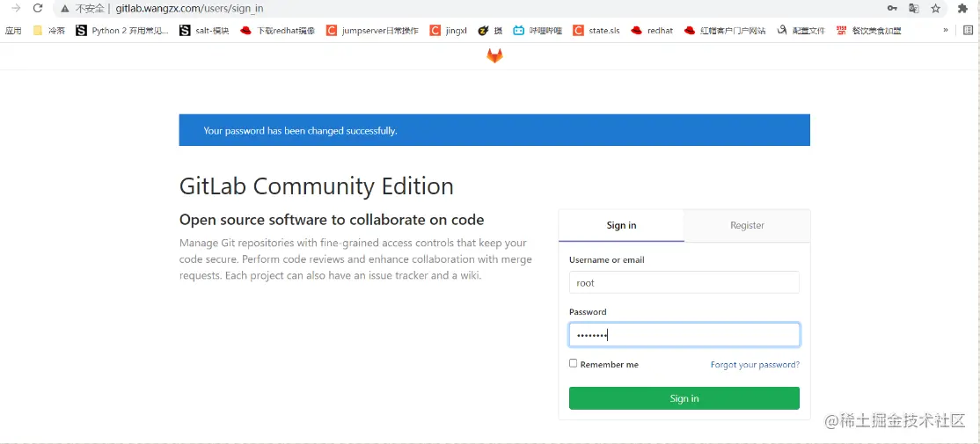Toggle the Remember me checkbox
Viewport: 980px width, 444px height.
573,363
